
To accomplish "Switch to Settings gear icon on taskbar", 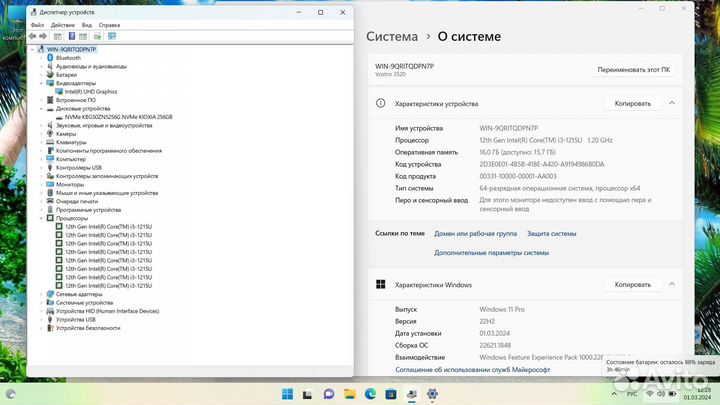I will 432,394.
